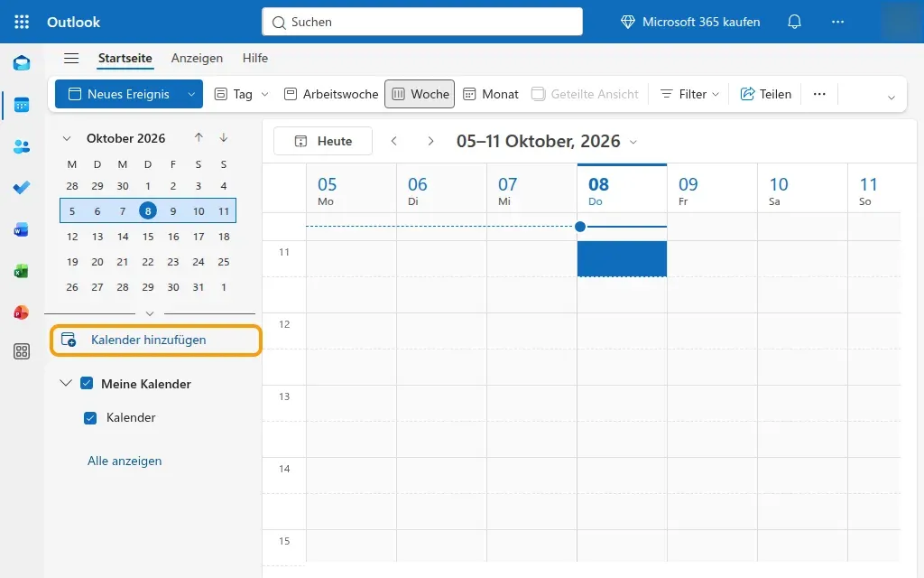
Task: Select October 31 in the mini calendar
Action: 199,287
